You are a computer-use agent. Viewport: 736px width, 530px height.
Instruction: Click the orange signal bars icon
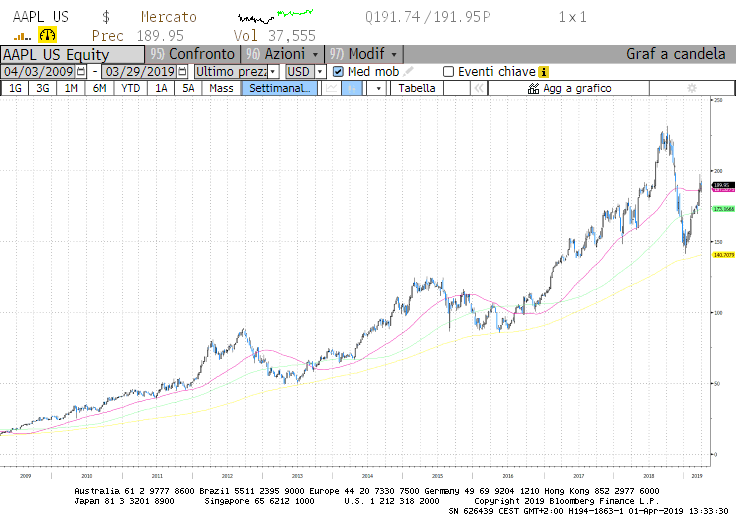click(x=22, y=36)
